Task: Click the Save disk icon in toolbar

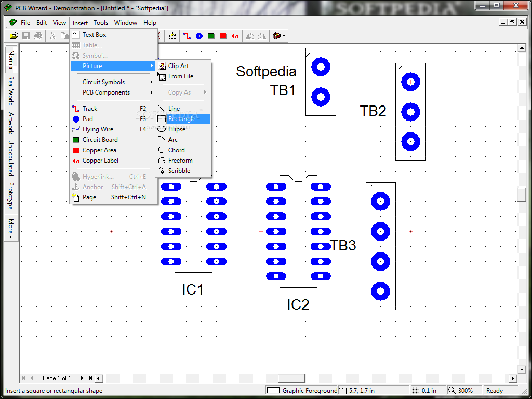Action: [x=26, y=36]
